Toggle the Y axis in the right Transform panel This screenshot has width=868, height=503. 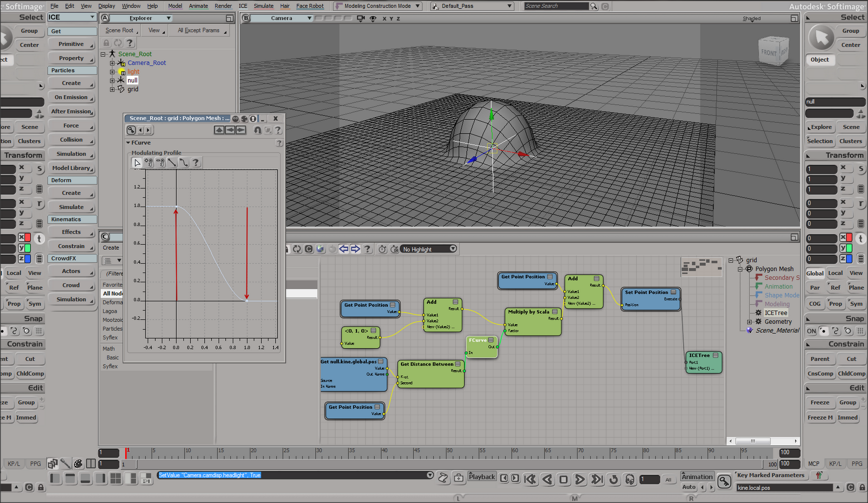(846, 248)
